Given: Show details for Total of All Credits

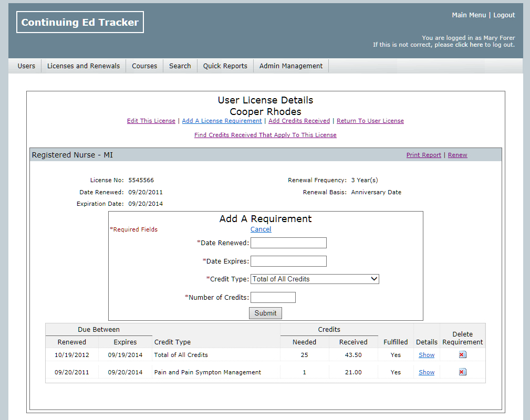Looking at the screenshot, I should (x=427, y=355).
